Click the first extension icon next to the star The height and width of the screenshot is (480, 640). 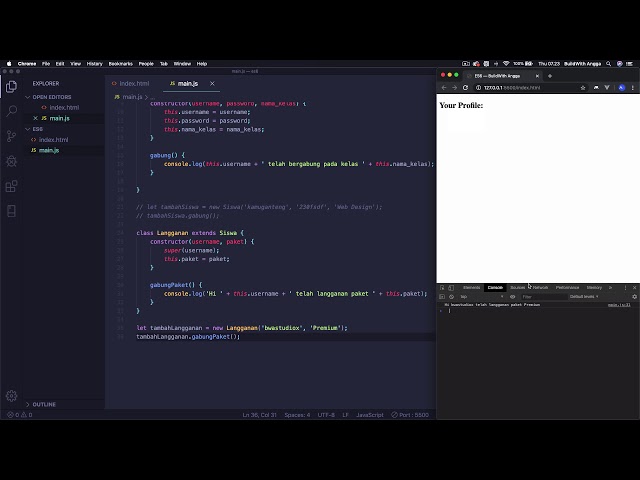596,88
